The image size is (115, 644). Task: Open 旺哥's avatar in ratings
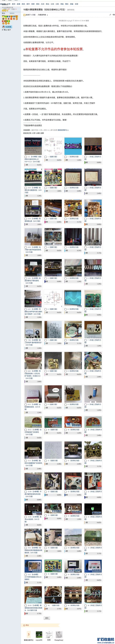pos(49,634)
